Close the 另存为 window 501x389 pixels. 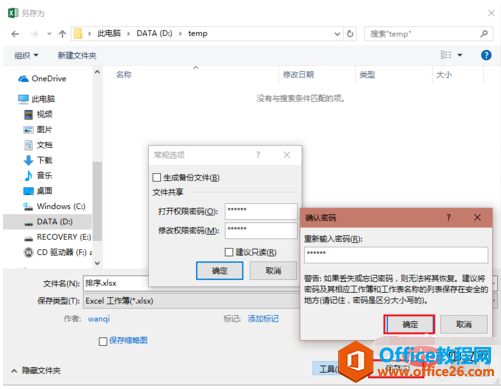click(x=491, y=13)
